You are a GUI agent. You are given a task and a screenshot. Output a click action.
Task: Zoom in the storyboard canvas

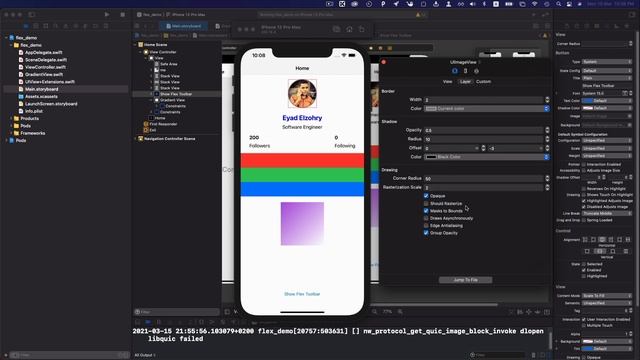pyautogui.click(x=400, y=311)
